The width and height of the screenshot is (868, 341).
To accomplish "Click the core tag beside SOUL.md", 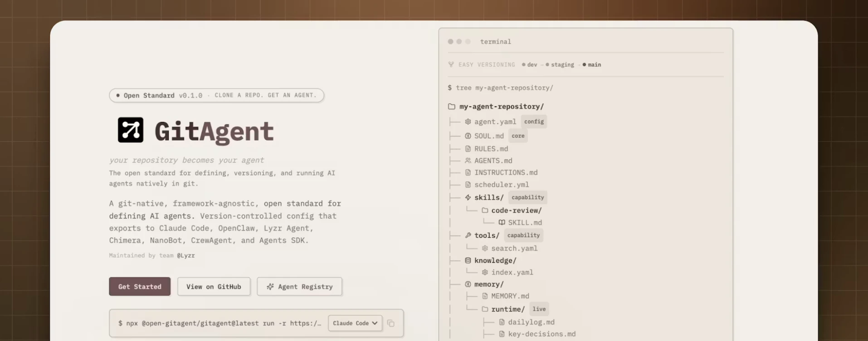I will point(518,136).
